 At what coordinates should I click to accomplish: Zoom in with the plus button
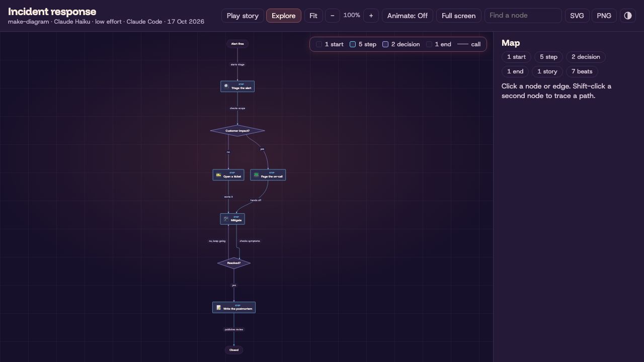point(371,16)
